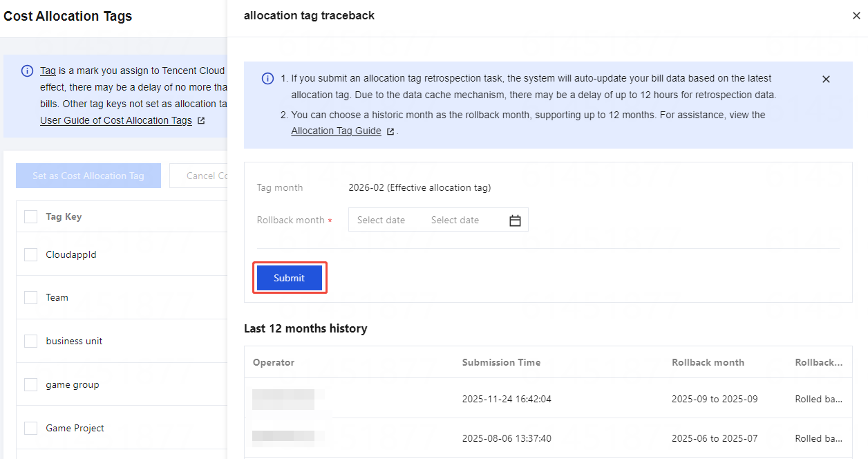Click the calendar icon in Rollback month
The height and width of the screenshot is (459, 868).
[515, 221]
